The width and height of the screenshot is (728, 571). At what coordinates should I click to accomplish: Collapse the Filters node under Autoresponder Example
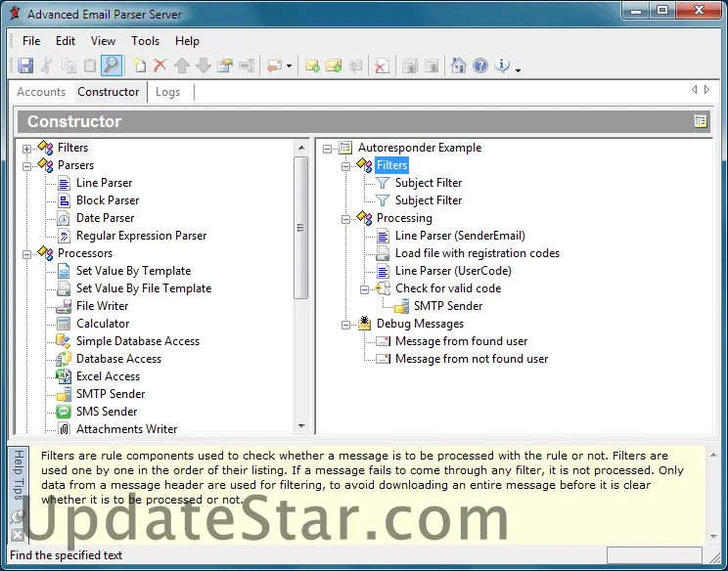pos(345,166)
